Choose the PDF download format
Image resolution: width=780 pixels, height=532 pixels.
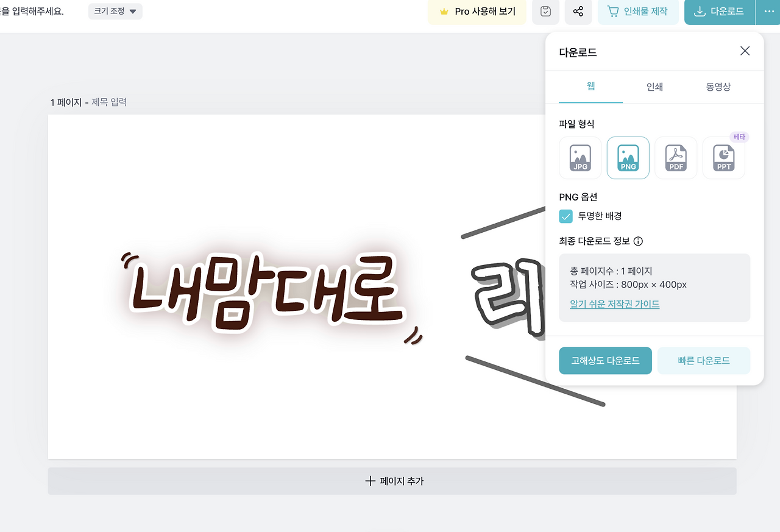point(675,158)
